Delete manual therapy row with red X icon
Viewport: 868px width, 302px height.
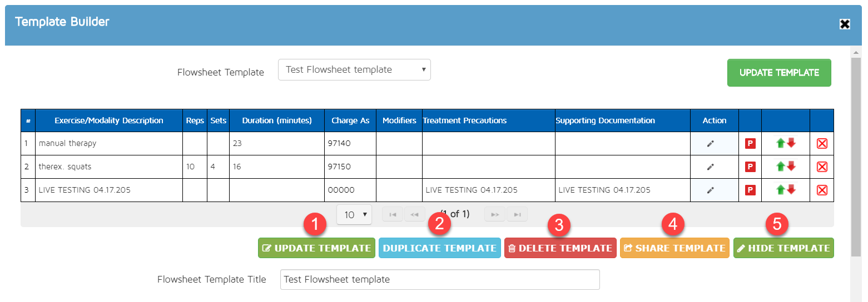click(822, 144)
